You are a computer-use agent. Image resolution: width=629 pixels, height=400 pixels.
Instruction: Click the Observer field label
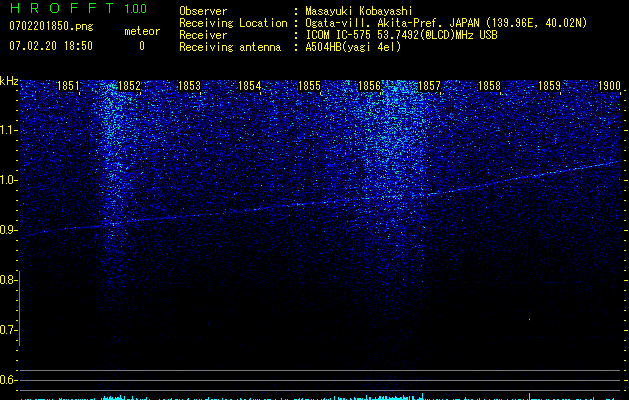203,11
